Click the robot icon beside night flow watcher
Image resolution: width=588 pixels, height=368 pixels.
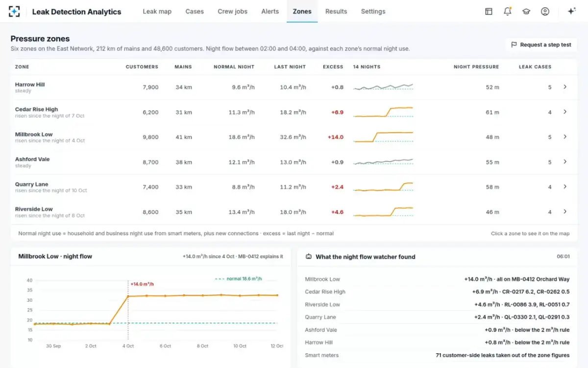309,256
